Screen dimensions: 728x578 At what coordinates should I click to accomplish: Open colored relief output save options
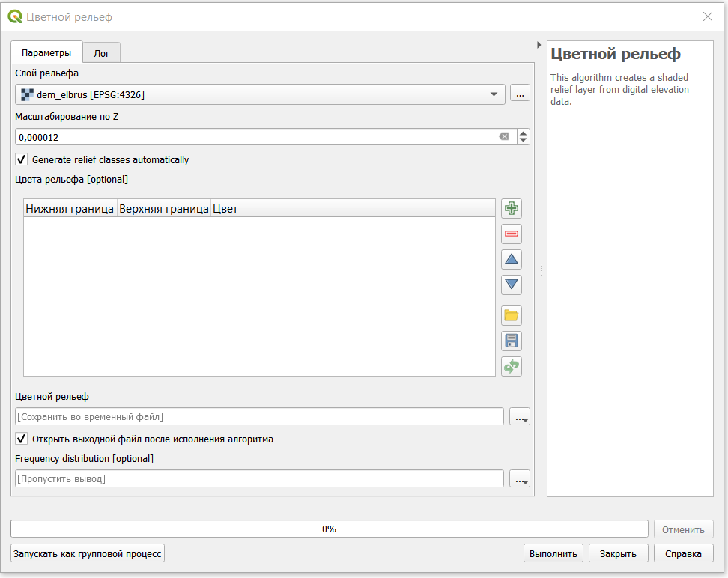click(x=520, y=416)
